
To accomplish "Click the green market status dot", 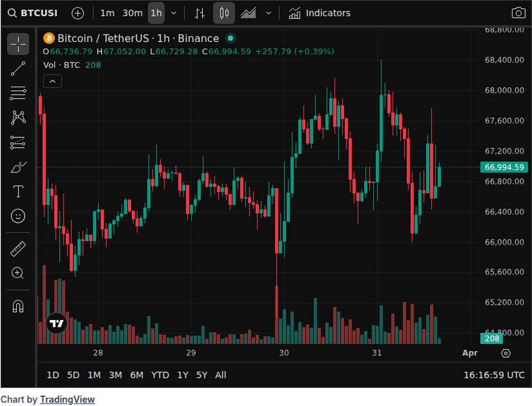I will click(x=231, y=39).
